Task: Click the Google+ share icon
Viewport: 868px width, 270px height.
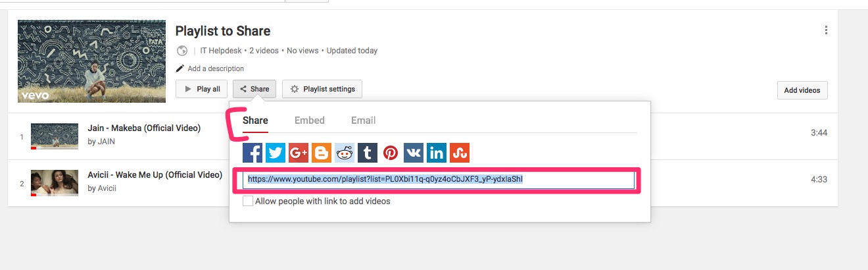Action: click(299, 153)
